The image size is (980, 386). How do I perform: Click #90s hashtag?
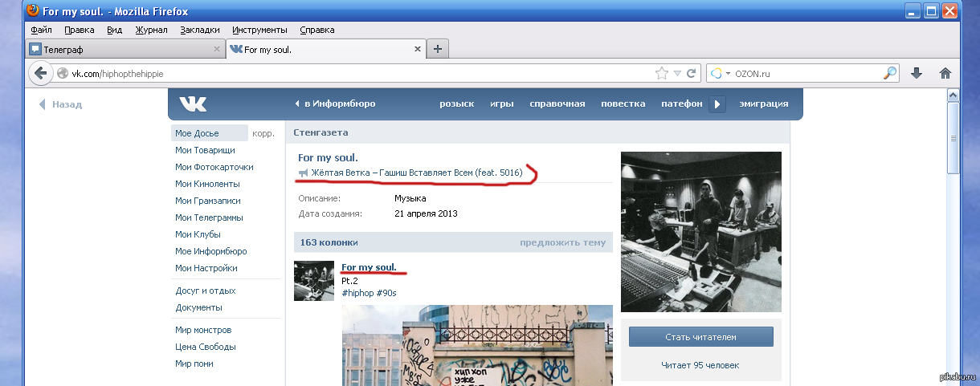pyautogui.click(x=386, y=293)
